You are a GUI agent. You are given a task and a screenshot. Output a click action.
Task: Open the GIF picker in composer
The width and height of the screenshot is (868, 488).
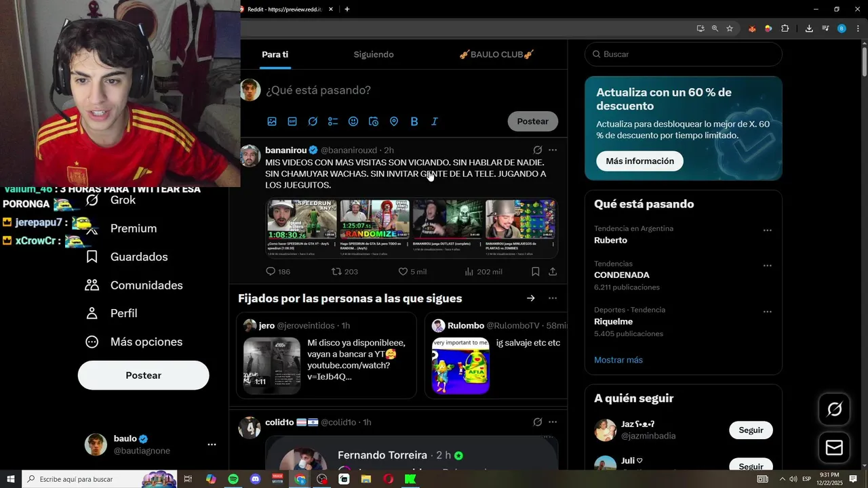point(292,121)
